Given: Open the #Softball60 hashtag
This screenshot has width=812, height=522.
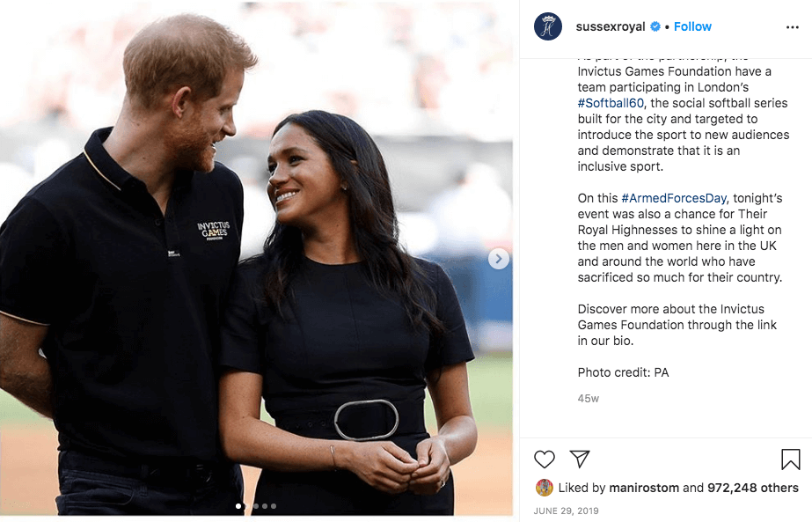Looking at the screenshot, I should tap(611, 103).
